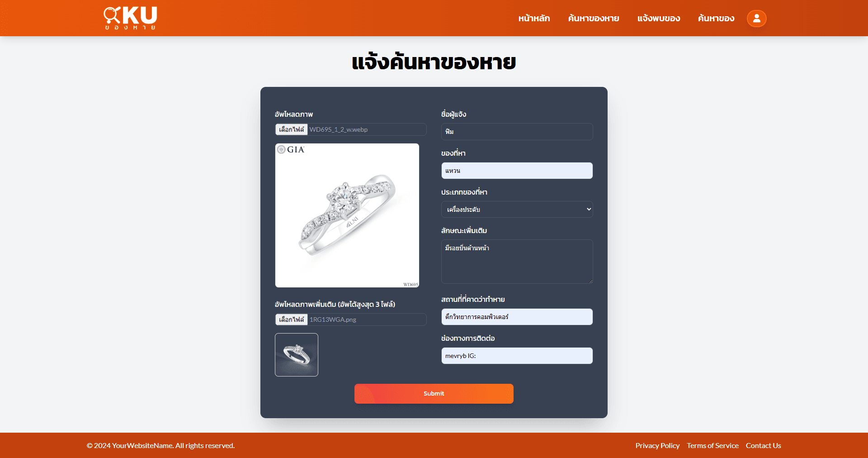The image size is (868, 458).
Task: Go to ค้นหาของหาย in navigation
Action: (594, 19)
